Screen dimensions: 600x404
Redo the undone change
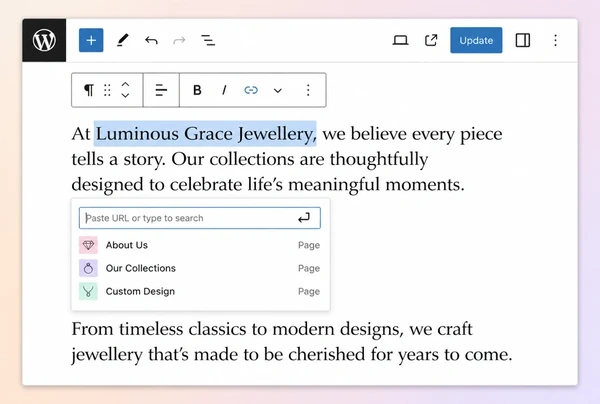[x=179, y=40]
